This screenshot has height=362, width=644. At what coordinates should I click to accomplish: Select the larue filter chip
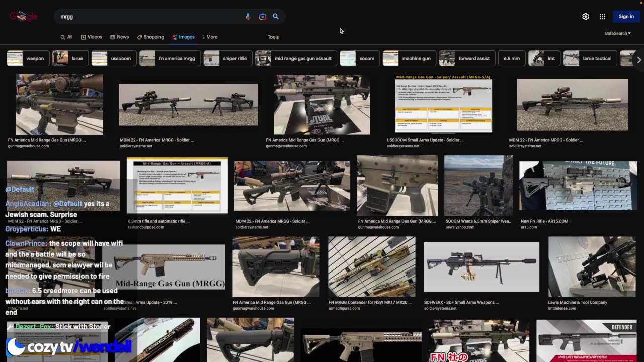click(70, 58)
